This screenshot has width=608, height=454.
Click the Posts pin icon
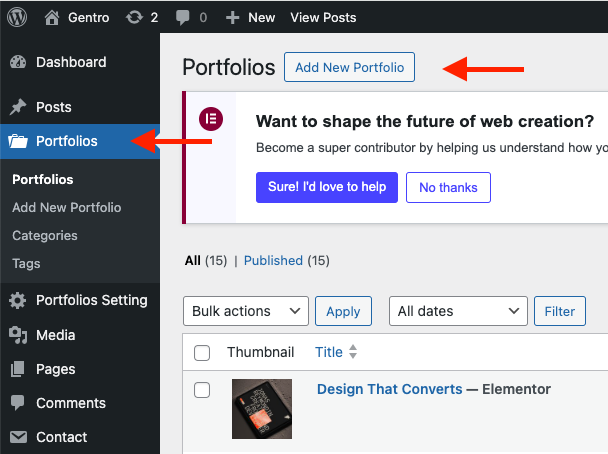point(18,107)
